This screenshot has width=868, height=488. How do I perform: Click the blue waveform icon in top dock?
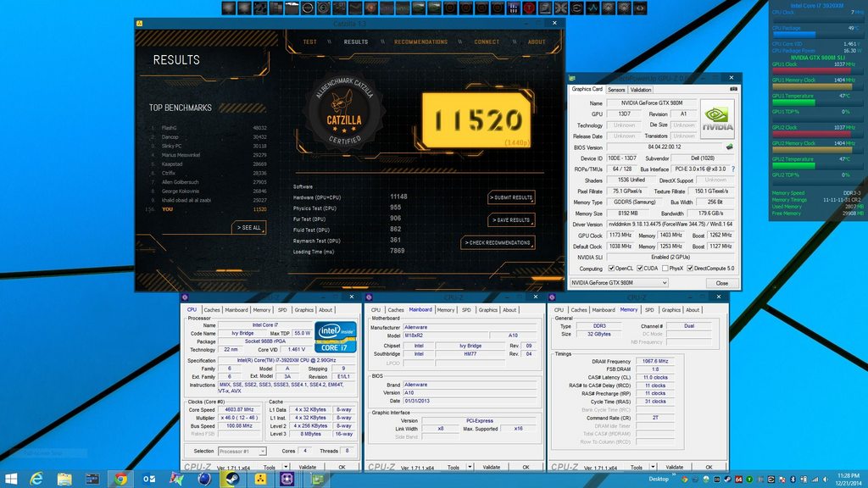(x=593, y=8)
